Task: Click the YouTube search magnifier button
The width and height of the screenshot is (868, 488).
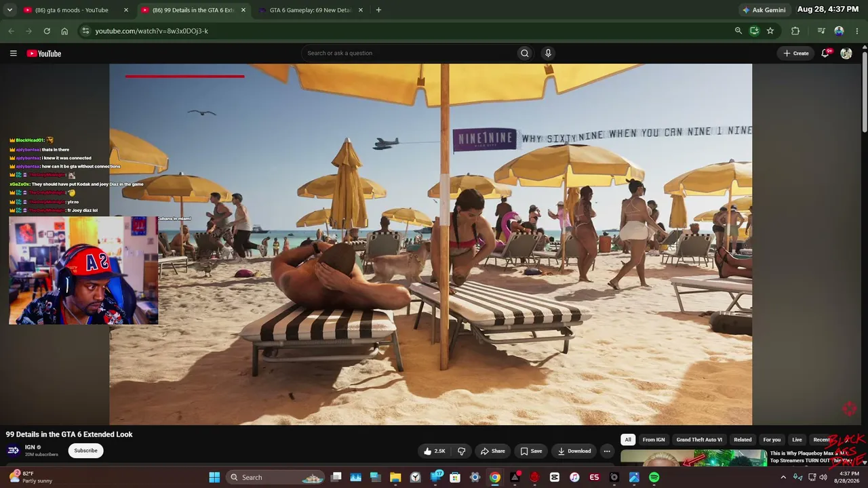Action: pos(524,54)
